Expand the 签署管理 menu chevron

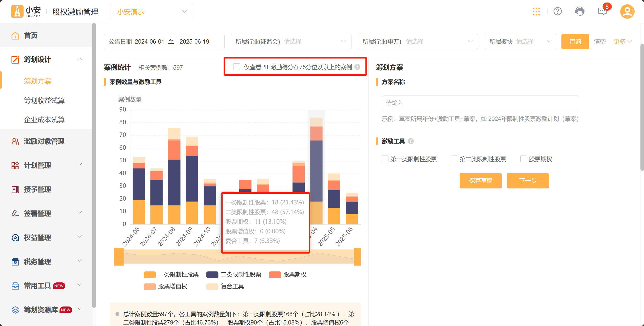(x=80, y=213)
